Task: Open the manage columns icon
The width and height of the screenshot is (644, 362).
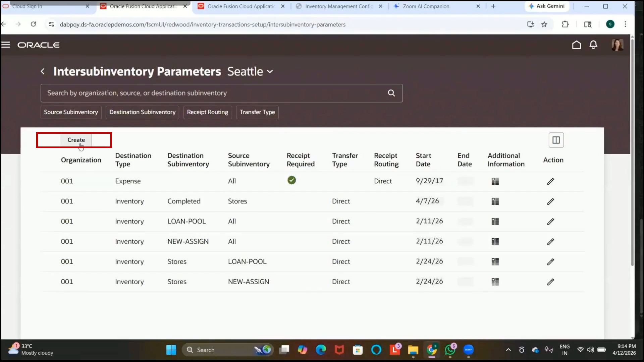Action: pyautogui.click(x=556, y=140)
